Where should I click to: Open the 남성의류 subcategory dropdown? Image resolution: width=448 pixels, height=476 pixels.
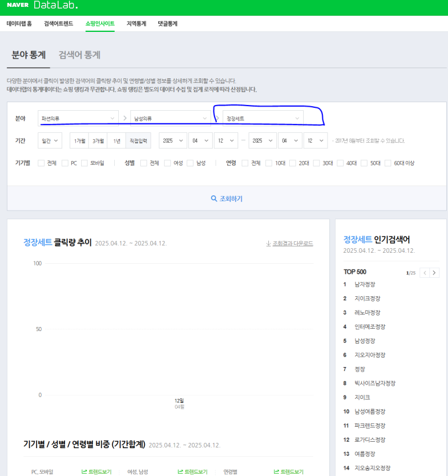(170, 118)
